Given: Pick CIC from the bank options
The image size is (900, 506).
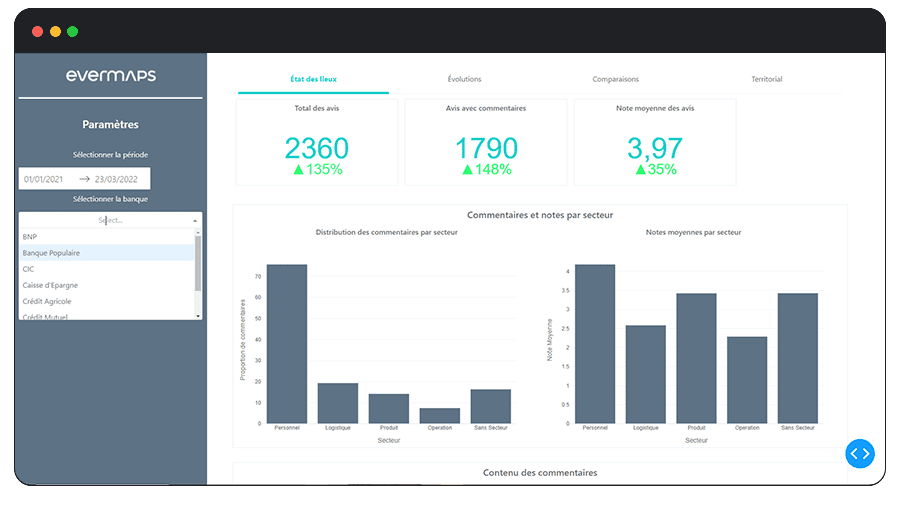Looking at the screenshot, I should [29, 269].
